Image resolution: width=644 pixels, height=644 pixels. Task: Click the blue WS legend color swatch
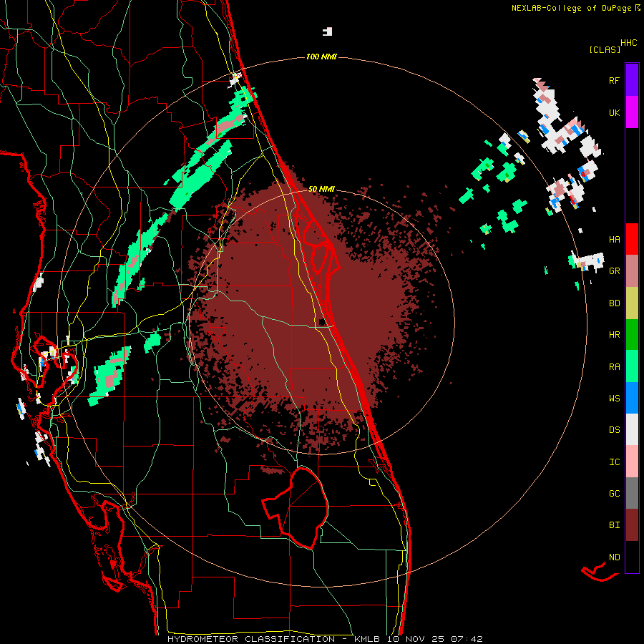coord(632,398)
